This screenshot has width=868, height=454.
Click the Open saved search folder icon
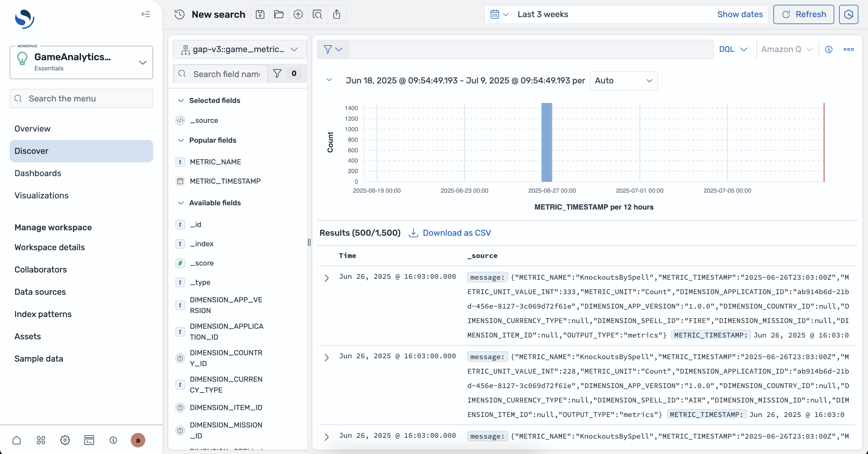pos(279,14)
